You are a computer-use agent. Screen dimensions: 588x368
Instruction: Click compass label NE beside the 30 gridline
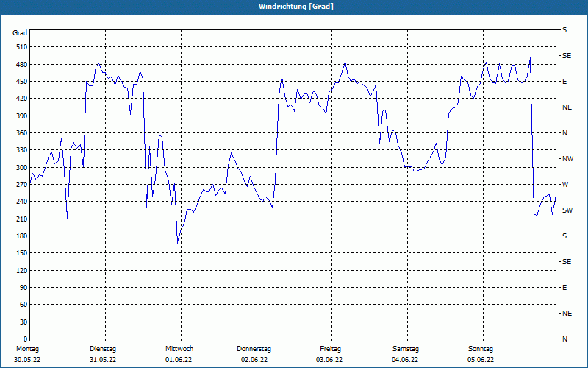[567, 314]
